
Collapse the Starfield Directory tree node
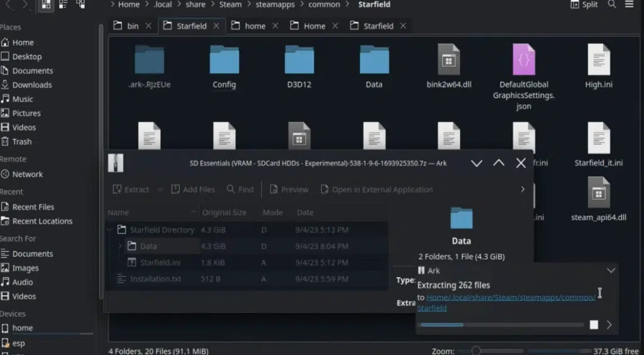point(109,230)
